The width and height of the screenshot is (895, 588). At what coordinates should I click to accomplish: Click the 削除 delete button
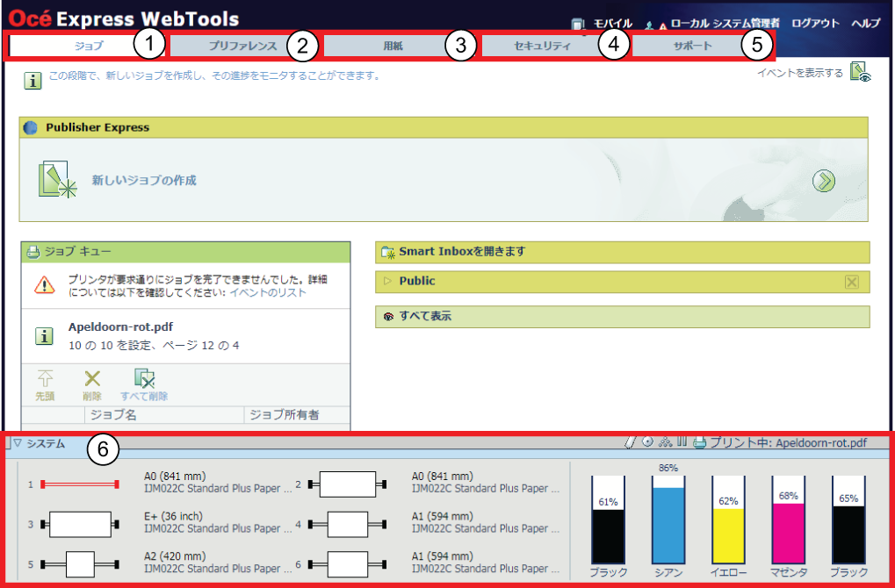92,385
